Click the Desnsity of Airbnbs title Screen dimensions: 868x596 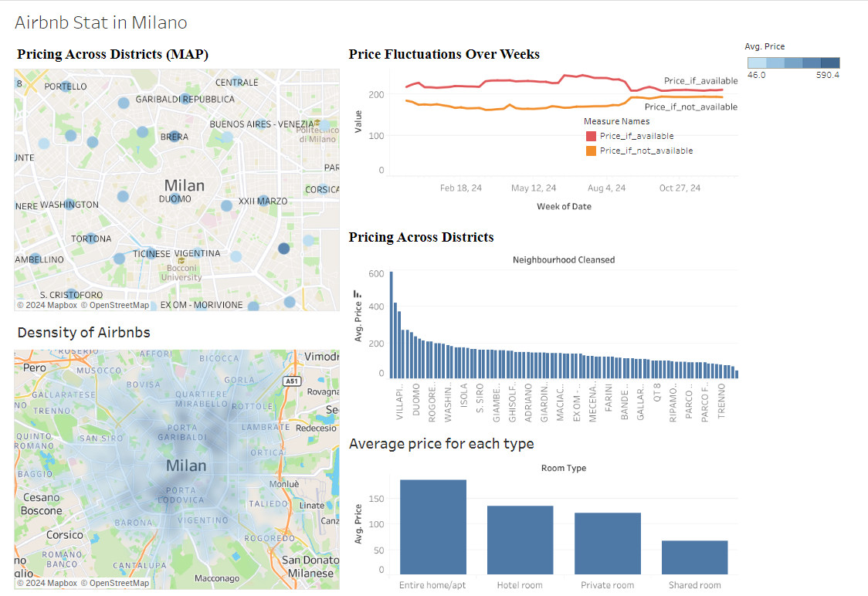83,333
